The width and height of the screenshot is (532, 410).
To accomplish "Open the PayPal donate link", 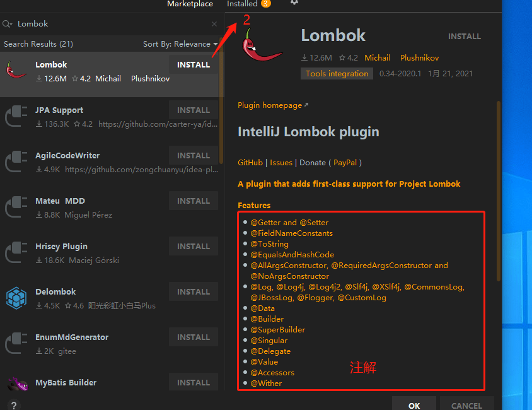I will pos(345,163).
